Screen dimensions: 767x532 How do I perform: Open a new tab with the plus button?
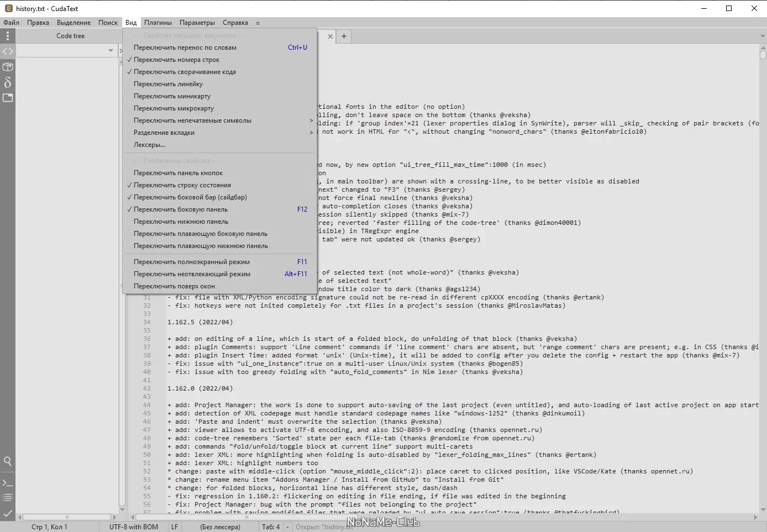pos(344,36)
